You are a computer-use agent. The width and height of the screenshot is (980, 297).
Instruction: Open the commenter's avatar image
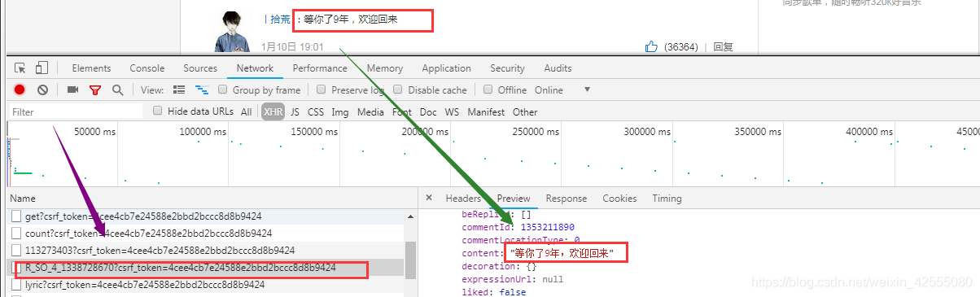coord(231,32)
